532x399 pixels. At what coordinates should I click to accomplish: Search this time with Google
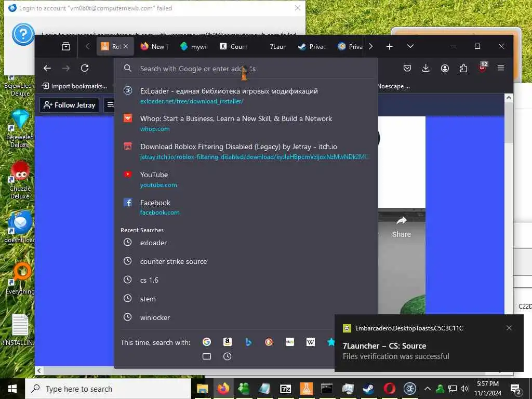[207, 342]
